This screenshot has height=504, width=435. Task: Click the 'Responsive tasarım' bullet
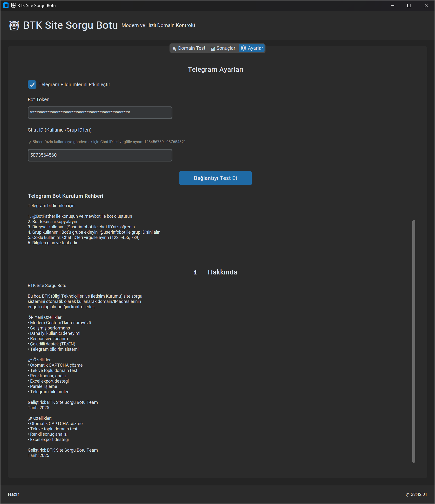pyautogui.click(x=48, y=339)
